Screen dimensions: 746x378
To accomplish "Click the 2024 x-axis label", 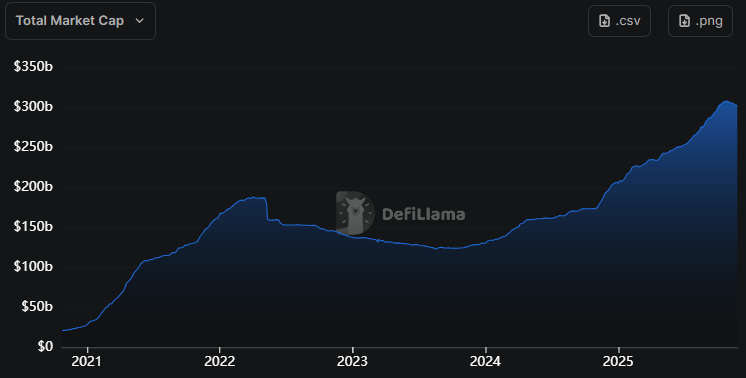I will tap(485, 361).
